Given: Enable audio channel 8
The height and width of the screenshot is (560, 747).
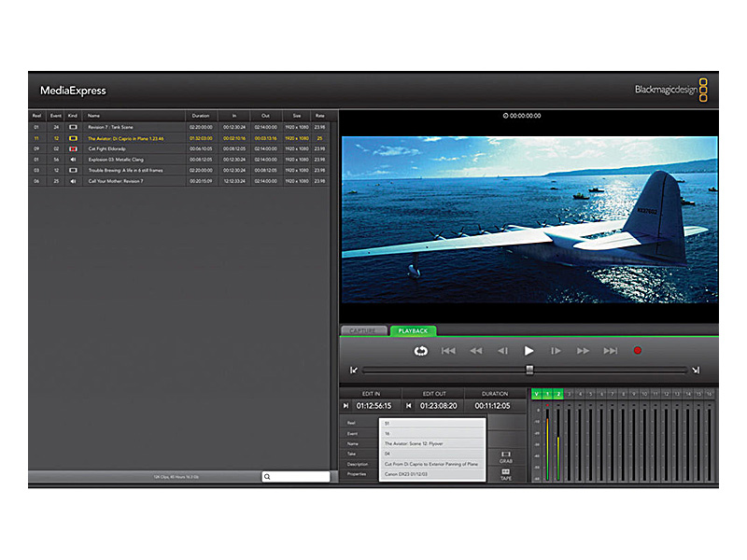Looking at the screenshot, I should coord(623,394).
